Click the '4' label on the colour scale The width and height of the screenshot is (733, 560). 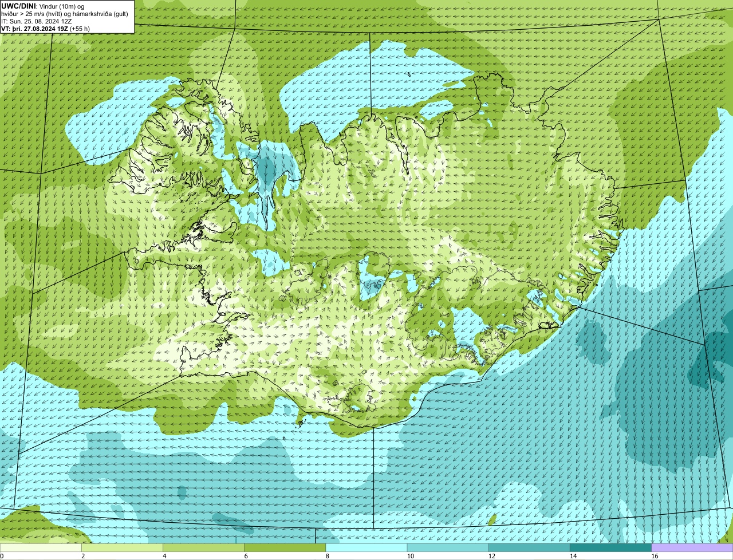pyautogui.click(x=164, y=556)
